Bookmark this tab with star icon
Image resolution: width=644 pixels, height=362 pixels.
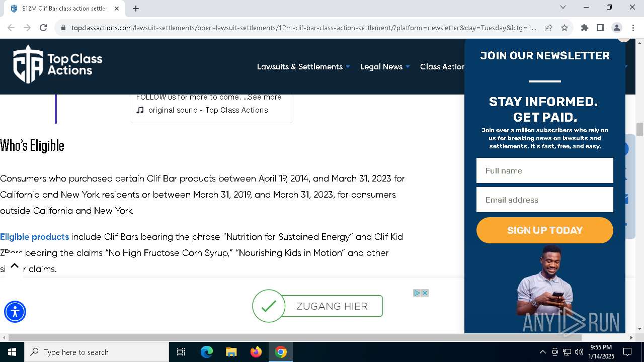coord(565,28)
